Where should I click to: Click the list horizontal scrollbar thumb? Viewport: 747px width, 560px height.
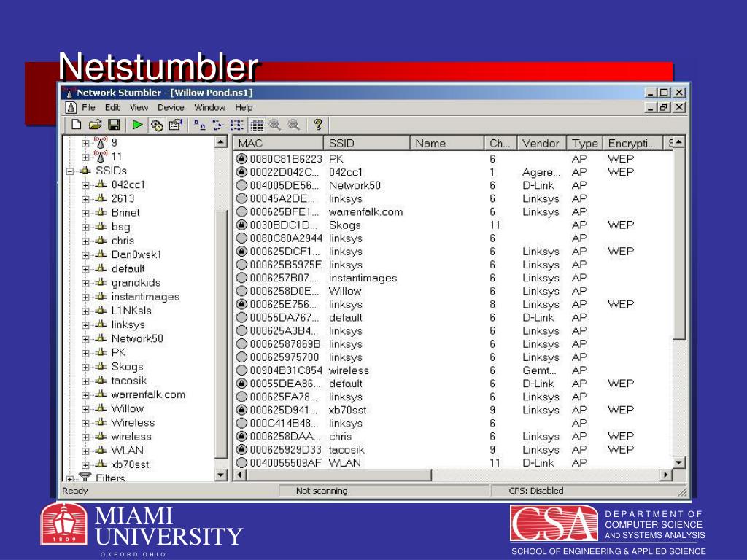click(x=339, y=475)
